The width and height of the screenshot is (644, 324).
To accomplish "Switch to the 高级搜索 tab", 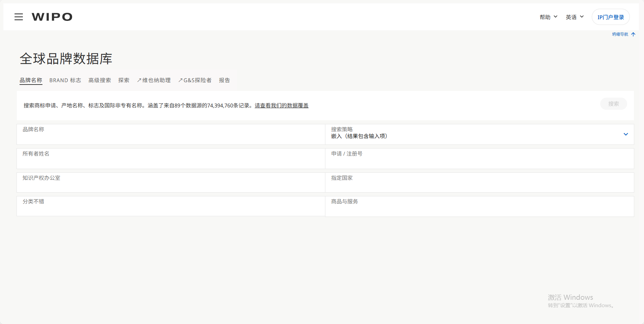I will (x=100, y=80).
